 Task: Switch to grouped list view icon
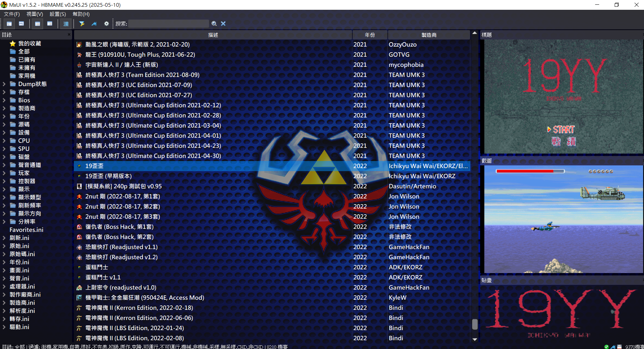pyautogui.click(x=50, y=24)
